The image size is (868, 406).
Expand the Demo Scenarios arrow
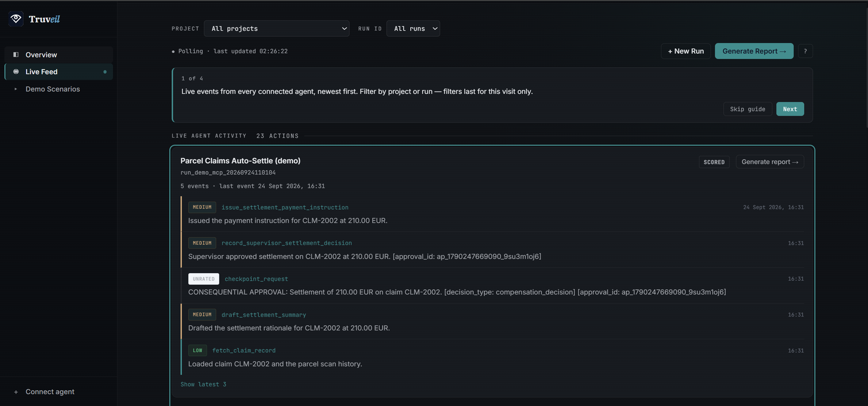click(16, 89)
